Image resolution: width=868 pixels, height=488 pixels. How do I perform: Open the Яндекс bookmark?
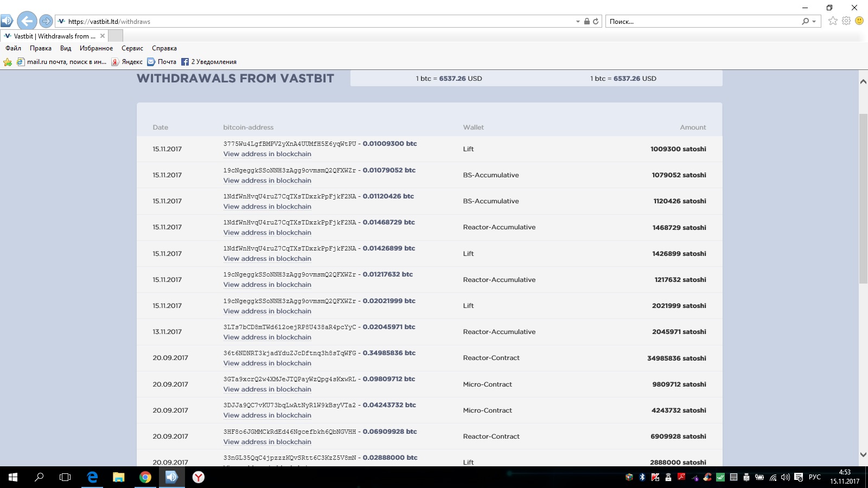click(127, 62)
